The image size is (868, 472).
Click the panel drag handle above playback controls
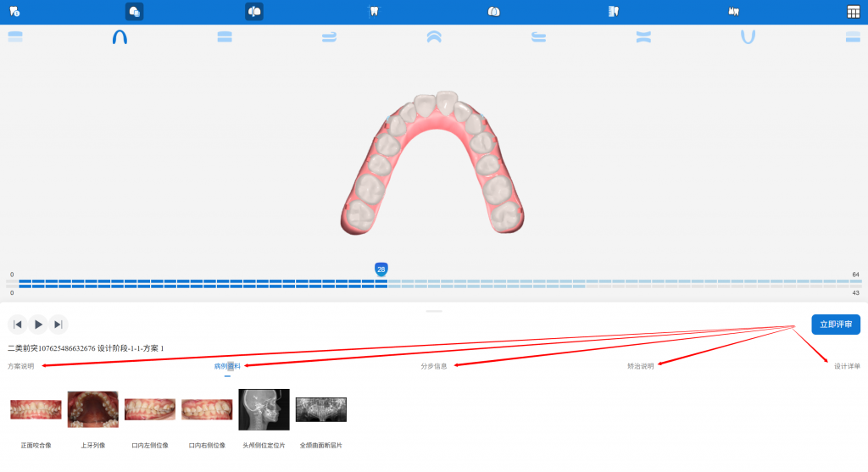pos(434,311)
